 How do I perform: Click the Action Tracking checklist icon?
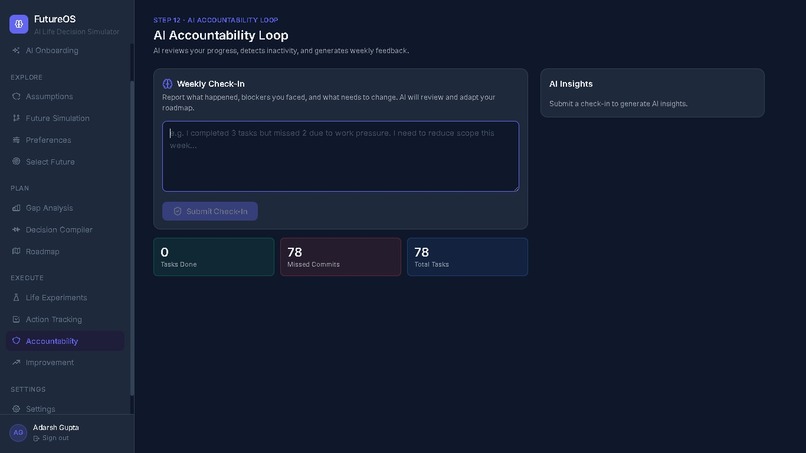(16, 319)
